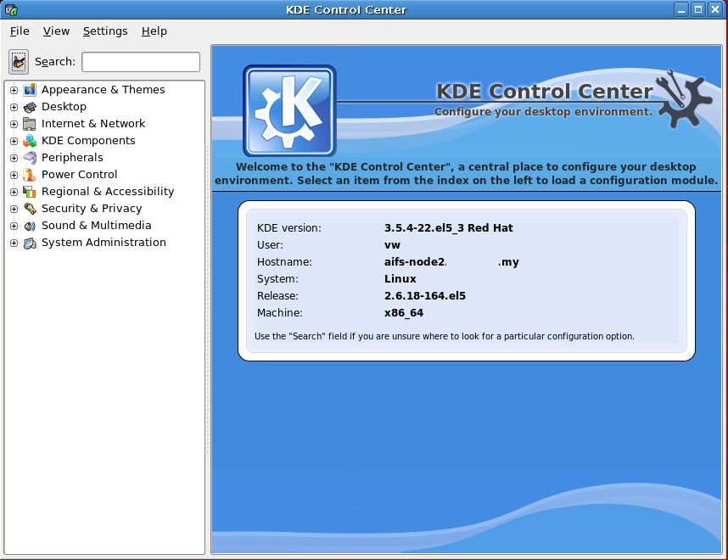The width and height of the screenshot is (728, 560).
Task: Click the clear search icon button
Action: coord(19,62)
